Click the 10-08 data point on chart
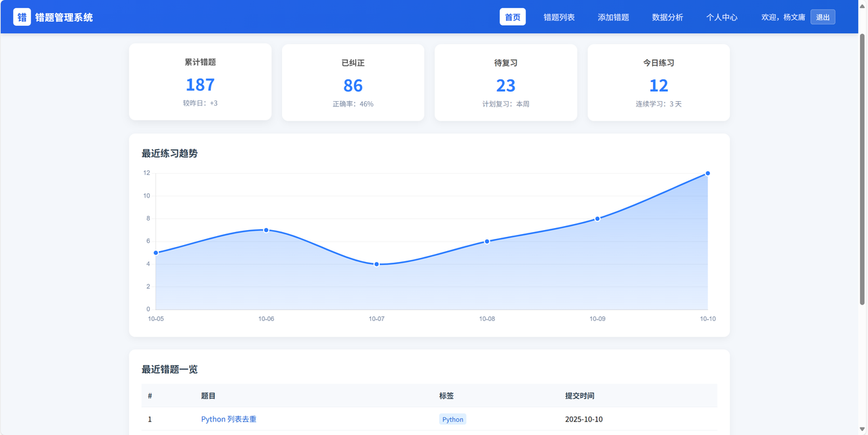868x435 pixels. [x=487, y=242]
